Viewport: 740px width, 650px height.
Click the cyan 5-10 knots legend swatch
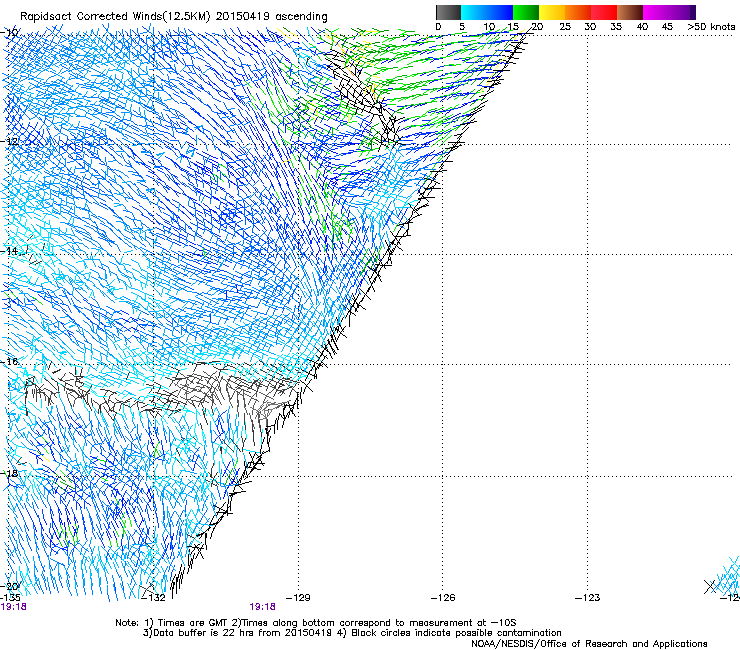click(x=474, y=12)
